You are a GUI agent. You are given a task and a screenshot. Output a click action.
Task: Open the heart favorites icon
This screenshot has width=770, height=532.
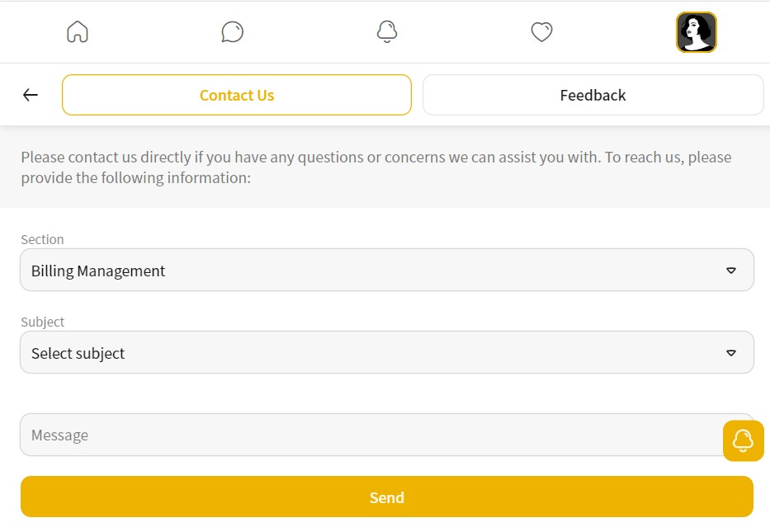tap(541, 32)
